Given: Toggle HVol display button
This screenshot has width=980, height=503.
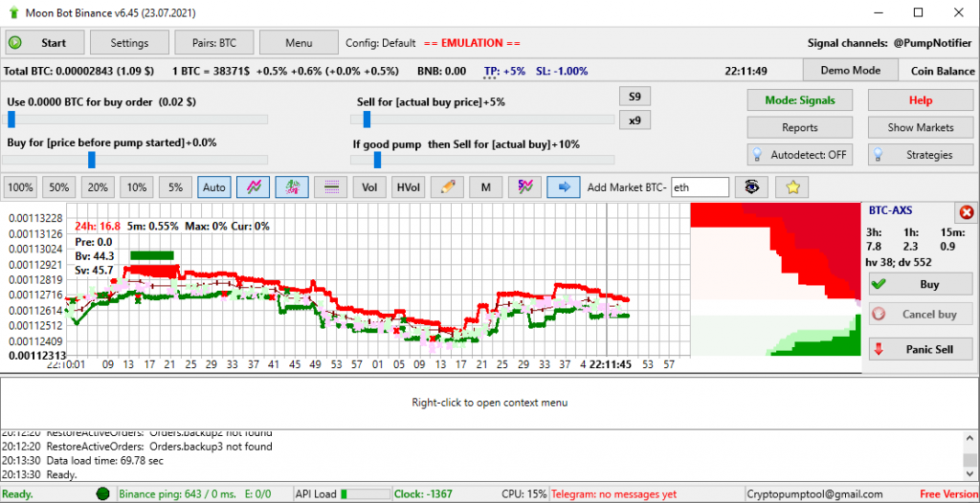Looking at the screenshot, I should coord(408,186).
